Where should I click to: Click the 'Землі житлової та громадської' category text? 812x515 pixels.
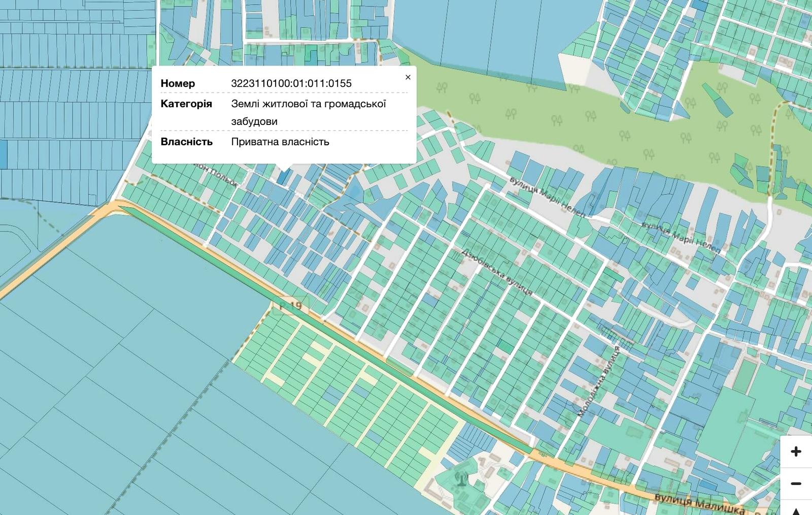(x=308, y=104)
